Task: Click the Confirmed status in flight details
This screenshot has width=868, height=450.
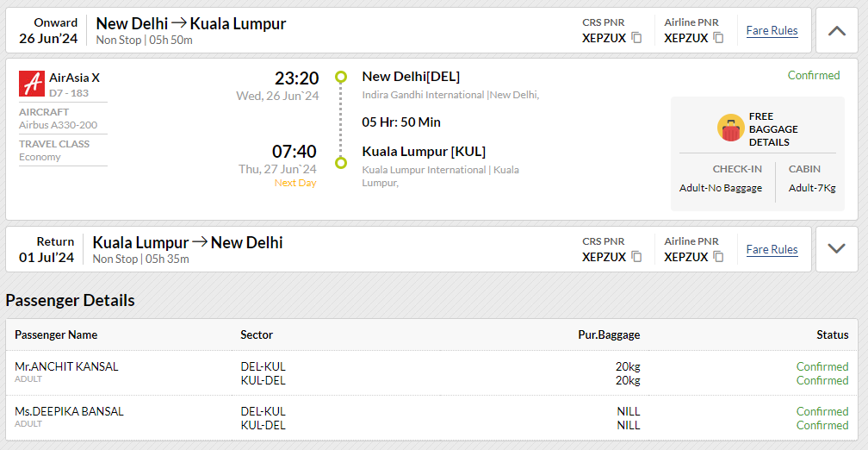Action: 814,75
